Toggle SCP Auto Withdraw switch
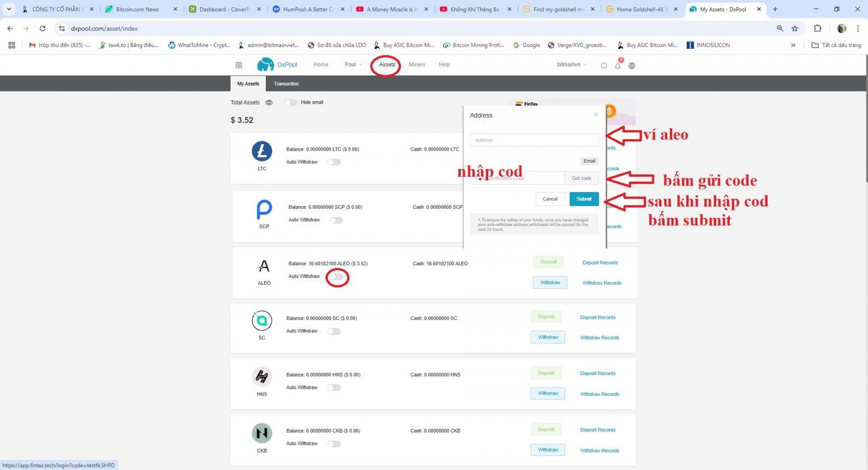The image size is (868, 470). click(336, 220)
